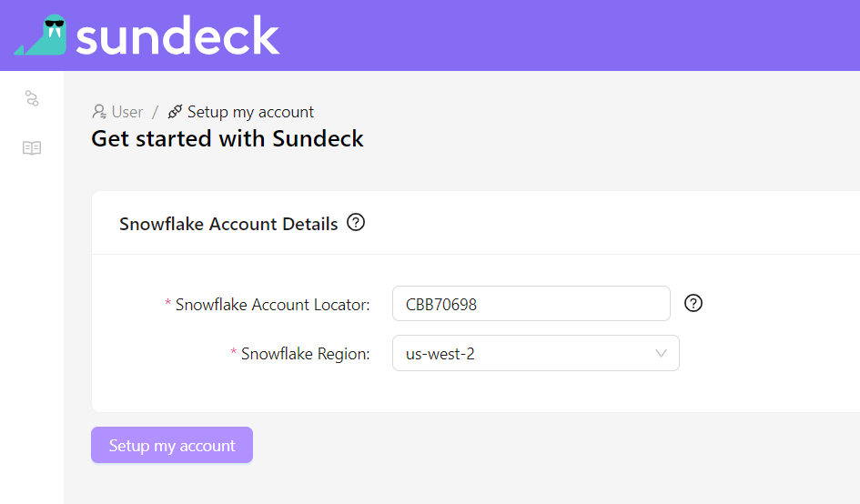This screenshot has width=860, height=504.
Task: Click the slash separator in breadcrumb
Action: [x=156, y=112]
